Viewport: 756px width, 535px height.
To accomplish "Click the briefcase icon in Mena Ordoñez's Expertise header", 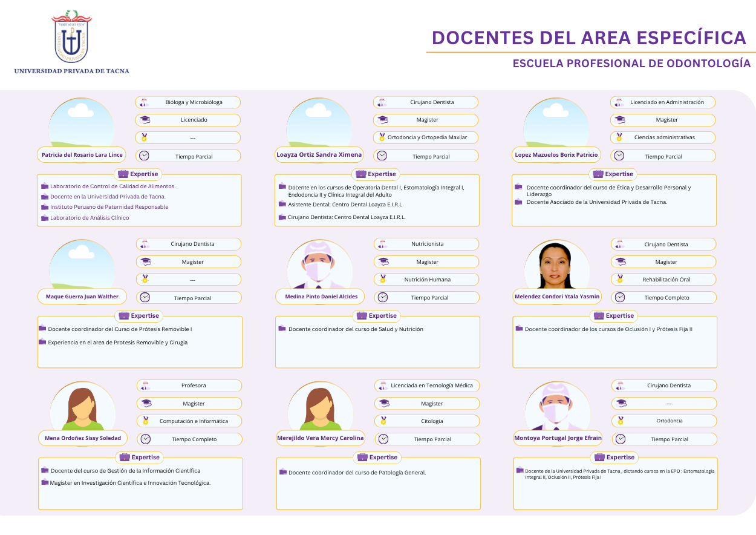I will (x=124, y=458).
